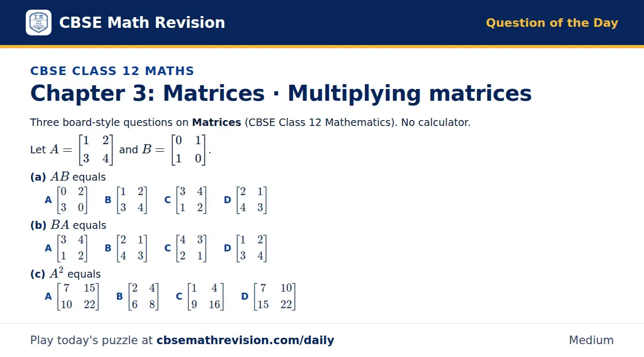Choose option B for part (a) AB
The width and height of the screenshot is (644, 357).
(126, 200)
